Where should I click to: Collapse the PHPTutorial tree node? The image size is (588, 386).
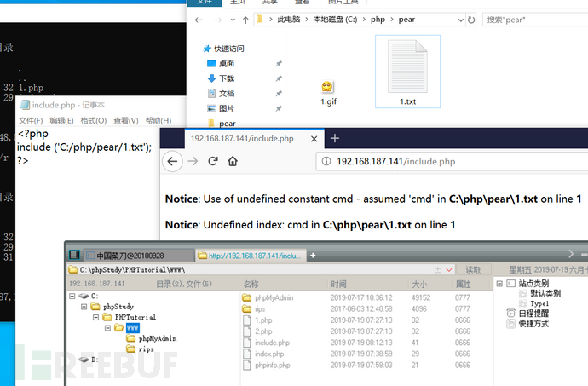click(x=96, y=317)
